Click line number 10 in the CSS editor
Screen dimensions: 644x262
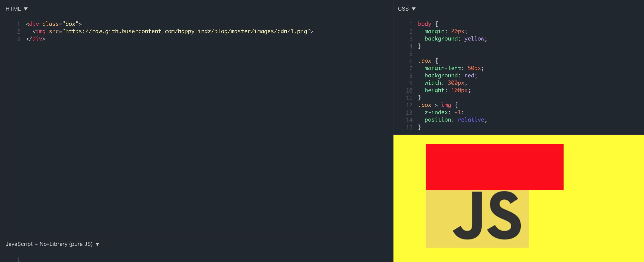409,90
